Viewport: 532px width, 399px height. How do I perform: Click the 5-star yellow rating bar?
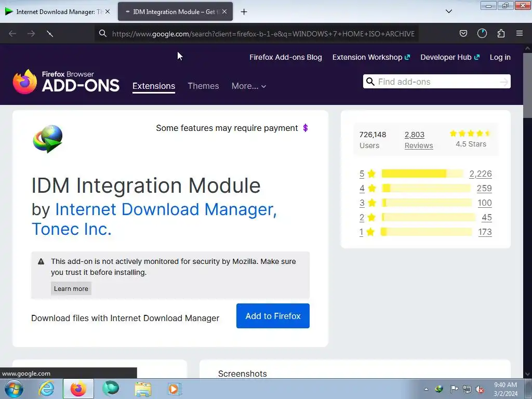pyautogui.click(x=422, y=174)
